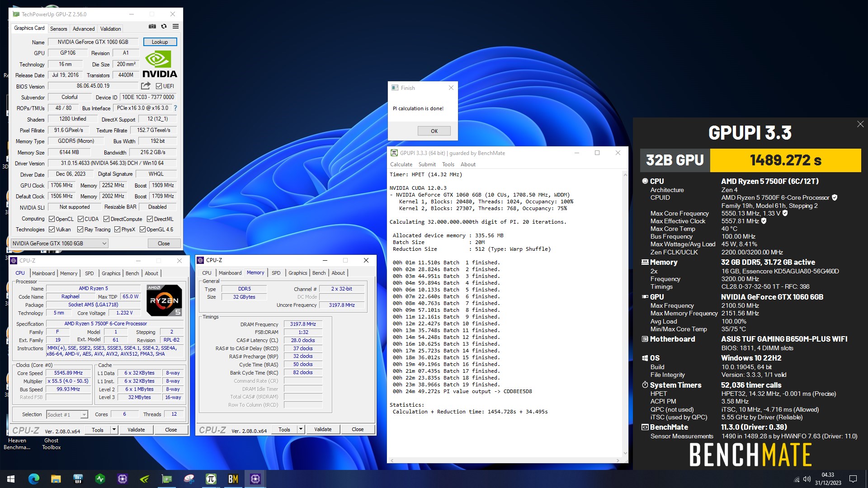Click the NVIDIA taskbar icon
The height and width of the screenshot is (488, 868).
tap(145, 479)
